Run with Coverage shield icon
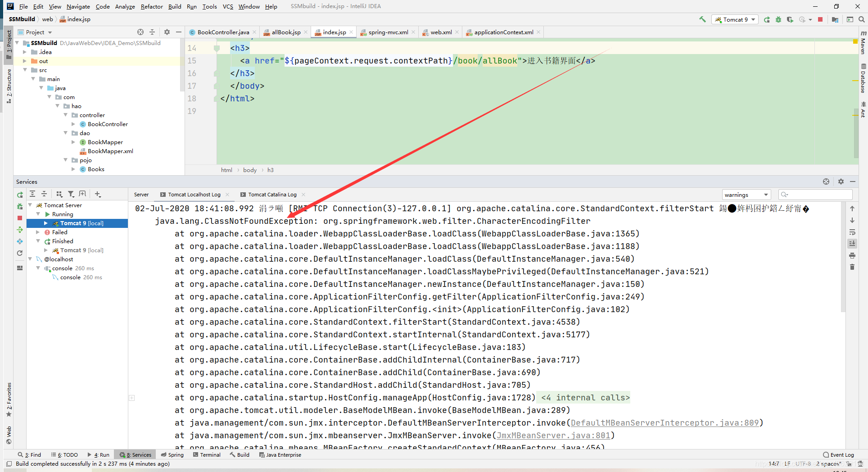 790,19
